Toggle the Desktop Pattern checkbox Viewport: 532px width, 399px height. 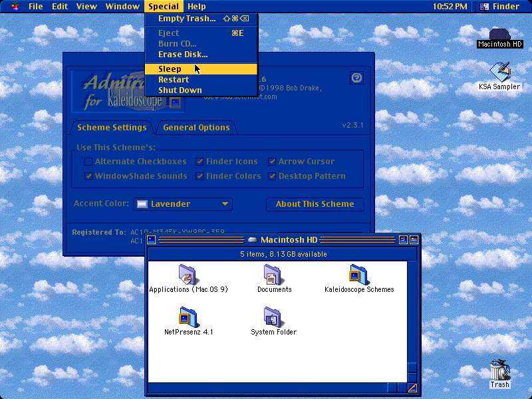point(272,176)
